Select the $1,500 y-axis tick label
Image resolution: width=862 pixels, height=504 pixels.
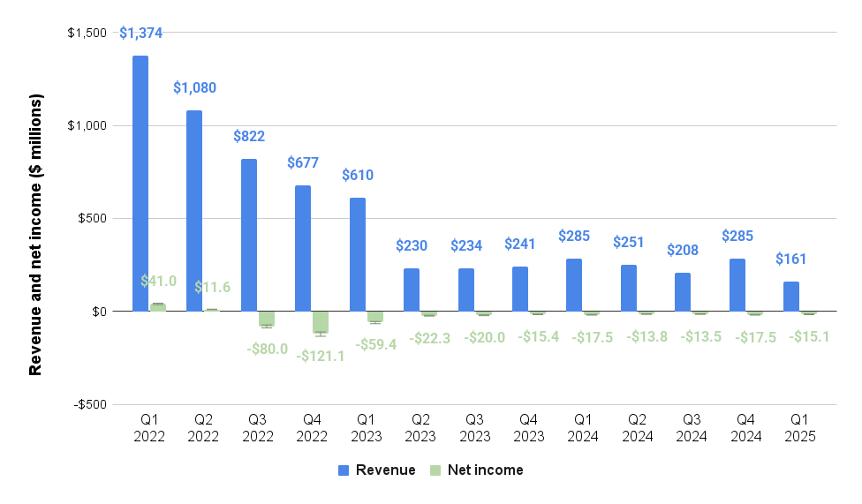pyautogui.click(x=87, y=33)
